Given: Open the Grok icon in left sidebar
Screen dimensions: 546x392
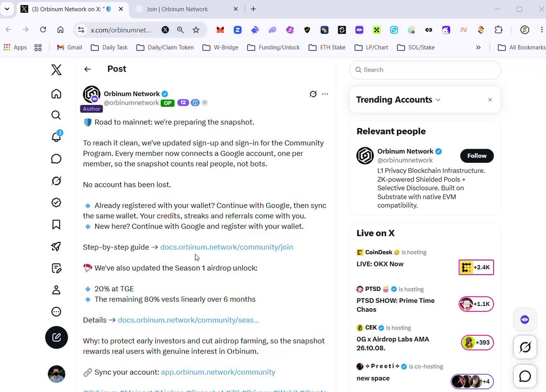Looking at the screenshot, I should tap(56, 181).
